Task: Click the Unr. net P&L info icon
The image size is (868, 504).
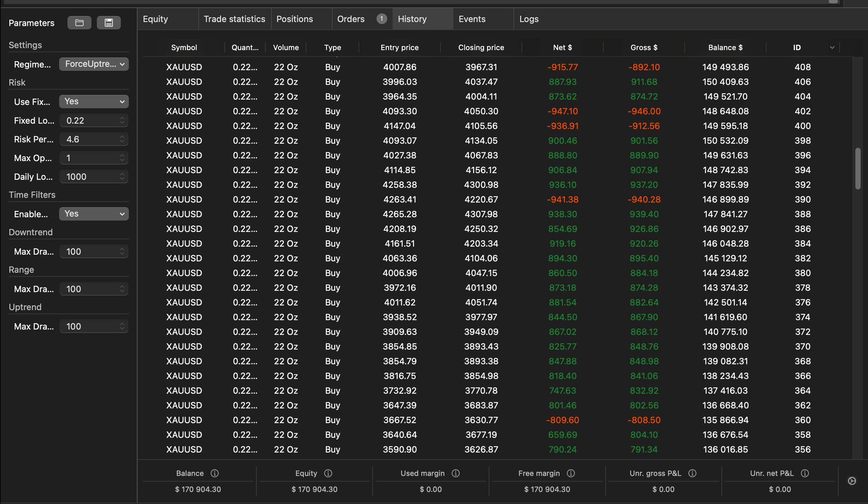Action: tap(805, 473)
